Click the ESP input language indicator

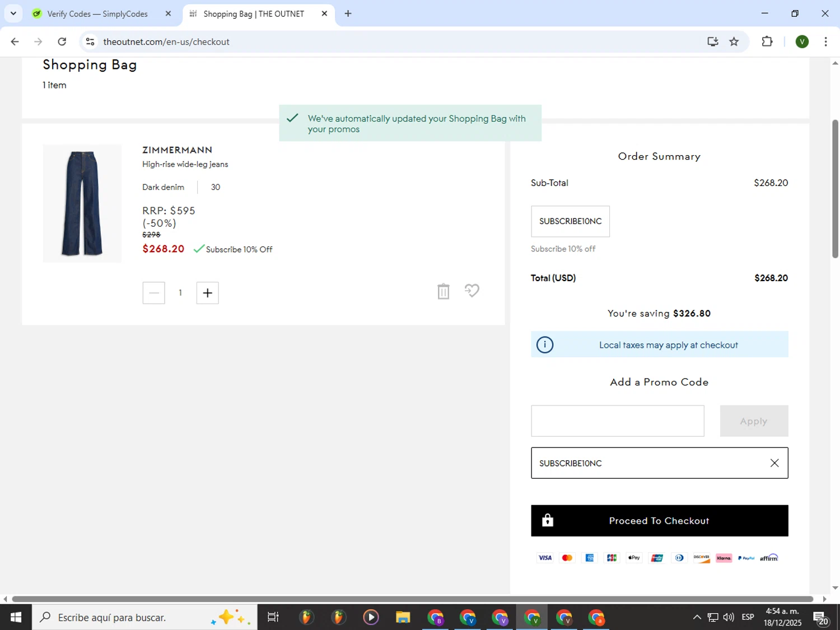click(748, 617)
